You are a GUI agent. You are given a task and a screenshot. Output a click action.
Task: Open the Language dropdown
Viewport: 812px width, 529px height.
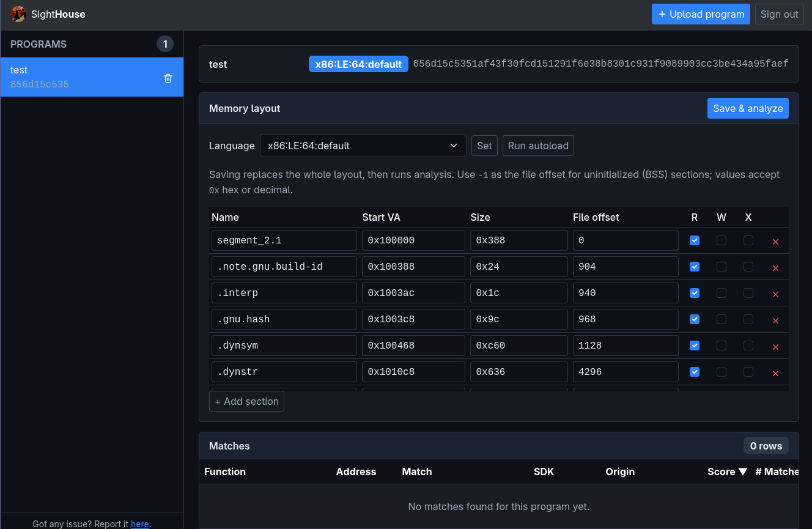click(363, 146)
